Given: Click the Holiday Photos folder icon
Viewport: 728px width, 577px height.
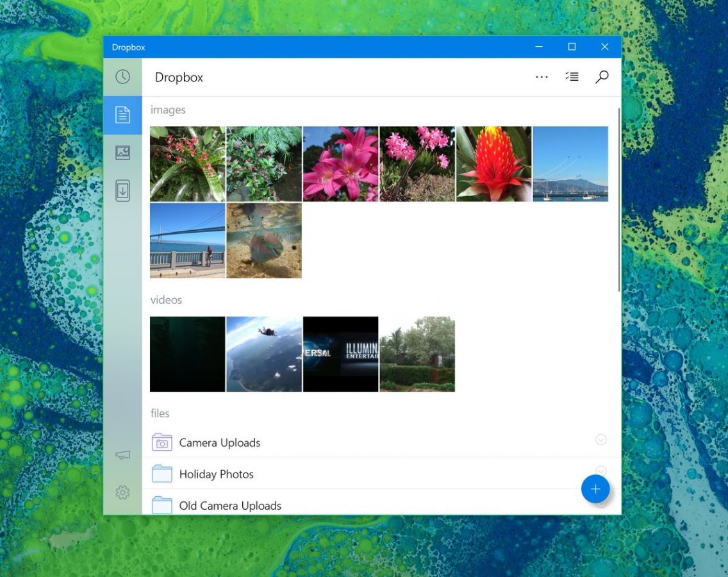Looking at the screenshot, I should point(161,474).
